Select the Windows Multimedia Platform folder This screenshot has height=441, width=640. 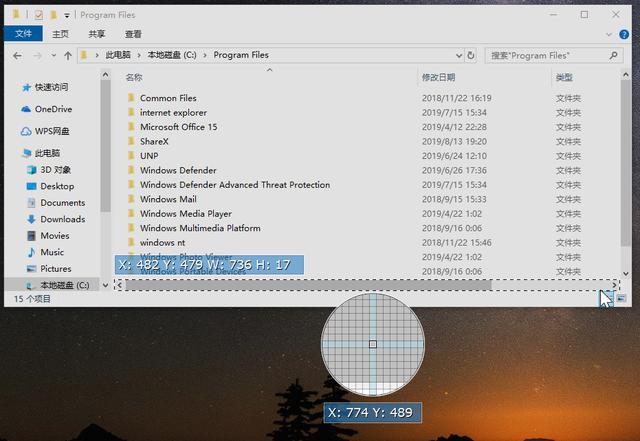click(200, 228)
